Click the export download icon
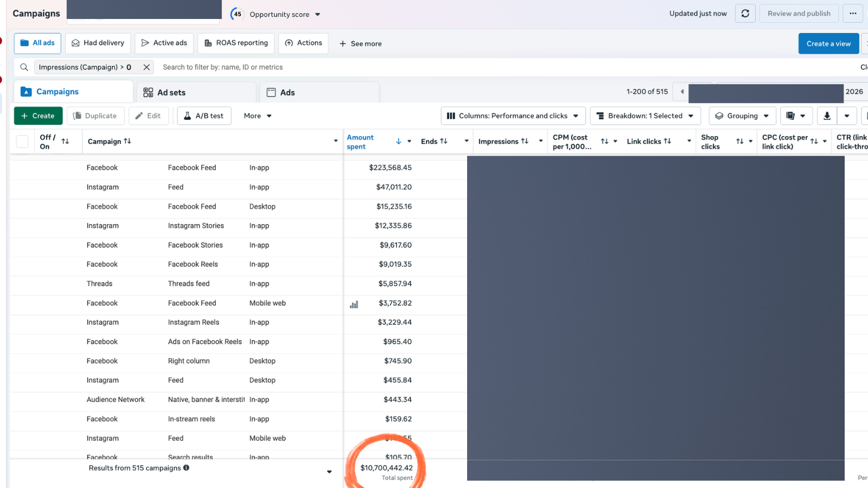This screenshot has width=868, height=488. [827, 116]
